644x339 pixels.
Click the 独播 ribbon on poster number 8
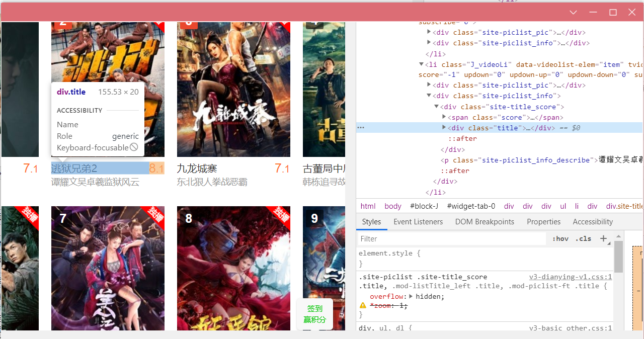click(280, 216)
